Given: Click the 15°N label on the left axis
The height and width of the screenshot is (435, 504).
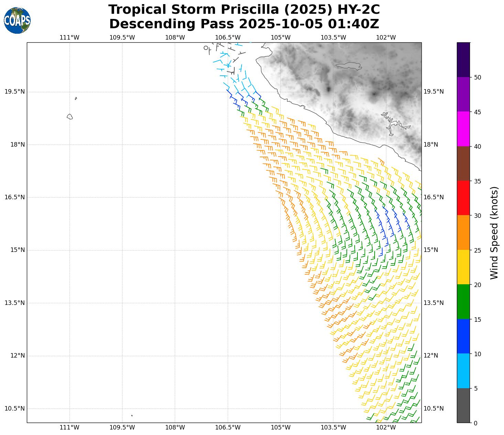Looking at the screenshot, I should tap(18, 250).
